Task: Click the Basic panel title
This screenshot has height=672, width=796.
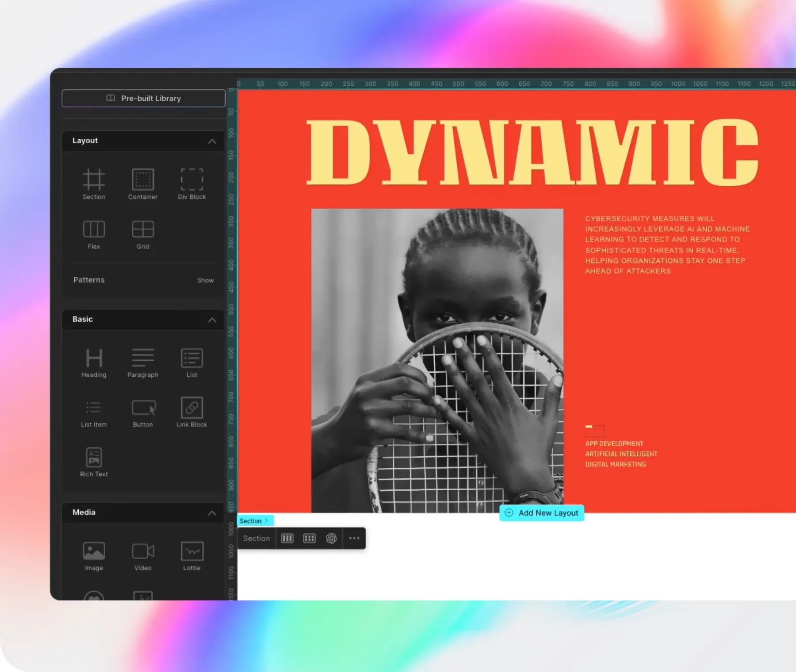Action: [x=83, y=319]
